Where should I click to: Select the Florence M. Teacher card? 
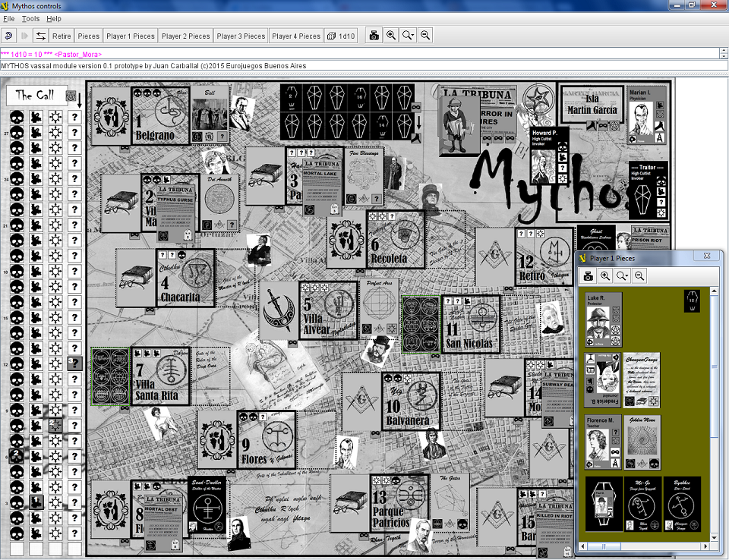click(x=603, y=442)
